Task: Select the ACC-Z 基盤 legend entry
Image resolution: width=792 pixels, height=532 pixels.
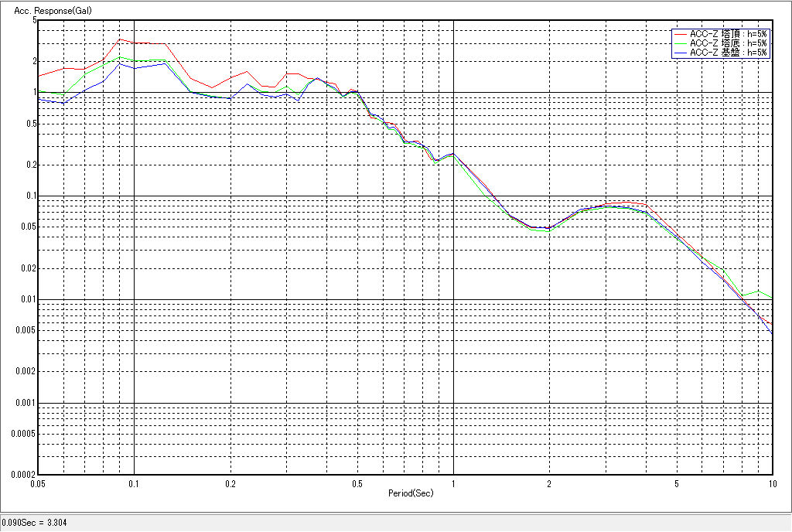Action: coord(728,53)
